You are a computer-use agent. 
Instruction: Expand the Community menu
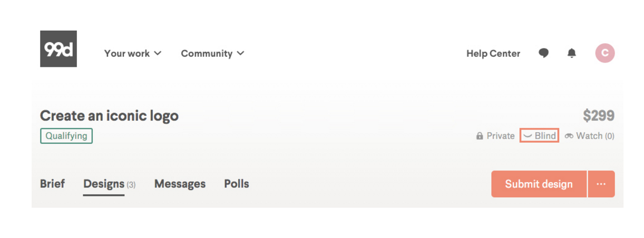(212, 53)
